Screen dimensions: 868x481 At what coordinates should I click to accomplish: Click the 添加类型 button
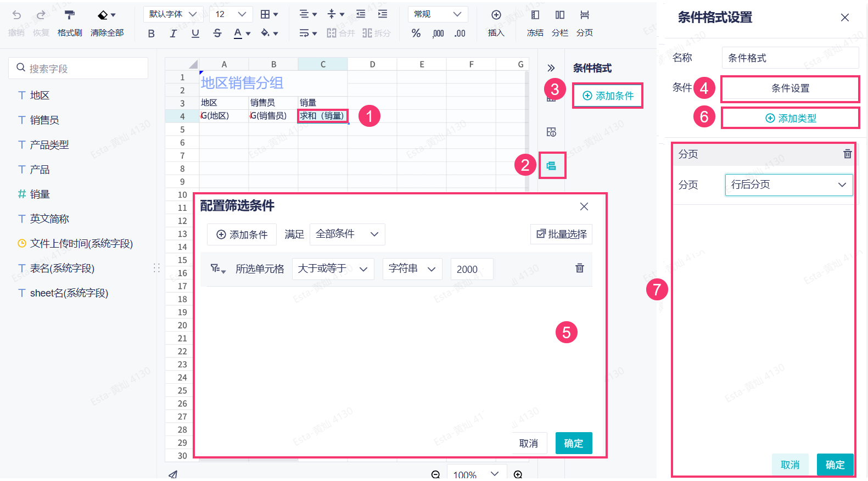[791, 118]
